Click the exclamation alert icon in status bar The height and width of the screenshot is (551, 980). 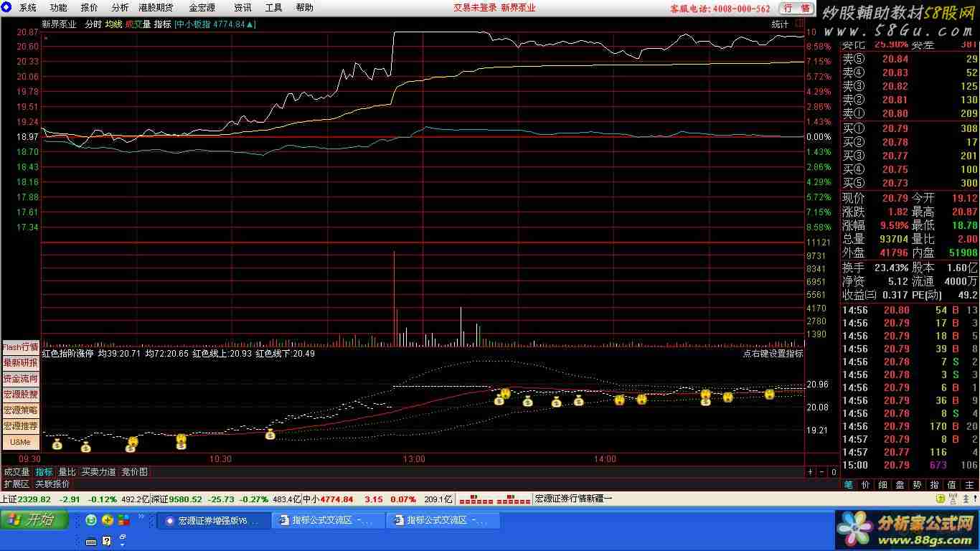pos(975,498)
